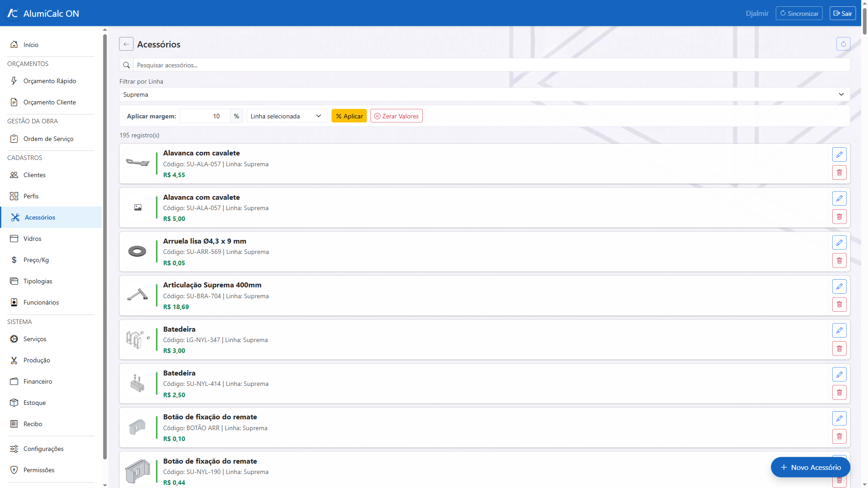Open Recibo in the sidebar
Image resolution: width=868 pixels, height=488 pixels.
click(51, 424)
